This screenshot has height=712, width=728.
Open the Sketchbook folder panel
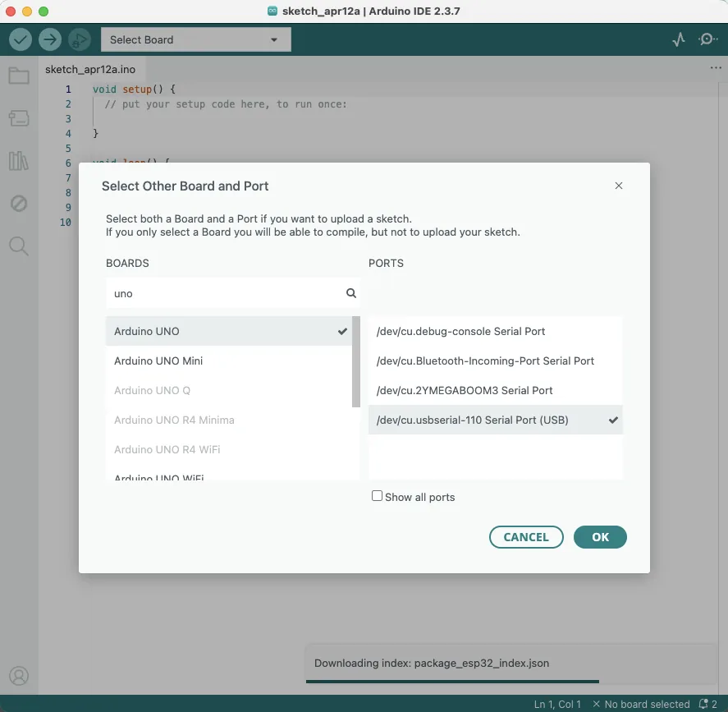pyautogui.click(x=19, y=76)
